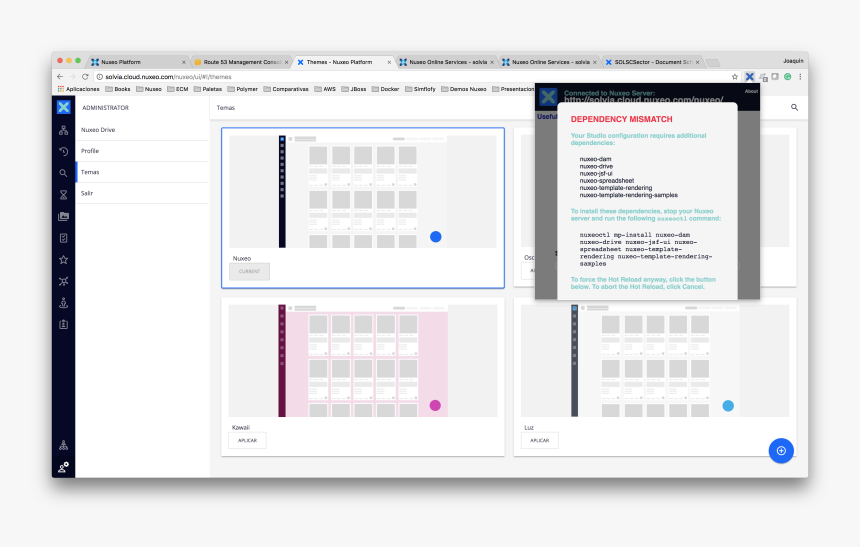The width and height of the screenshot is (860, 547).
Task: Open the Paletas bookmark folder
Action: point(208,89)
